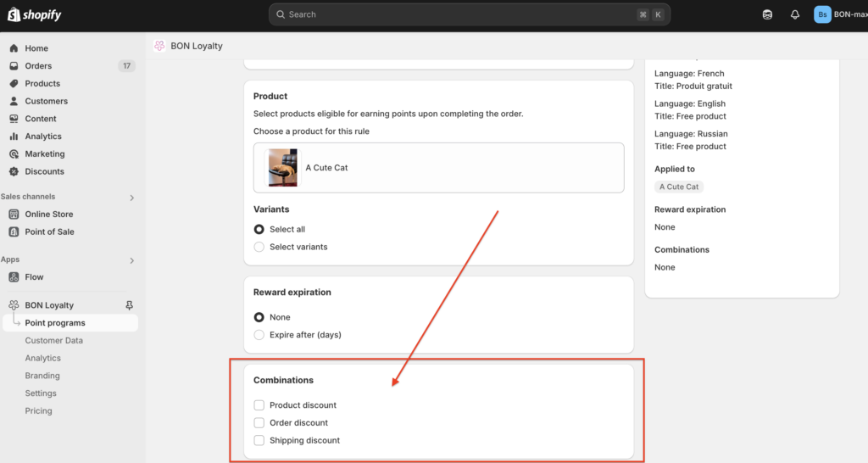Expand the Sales channels section
This screenshot has width=868, height=463.
click(131, 198)
